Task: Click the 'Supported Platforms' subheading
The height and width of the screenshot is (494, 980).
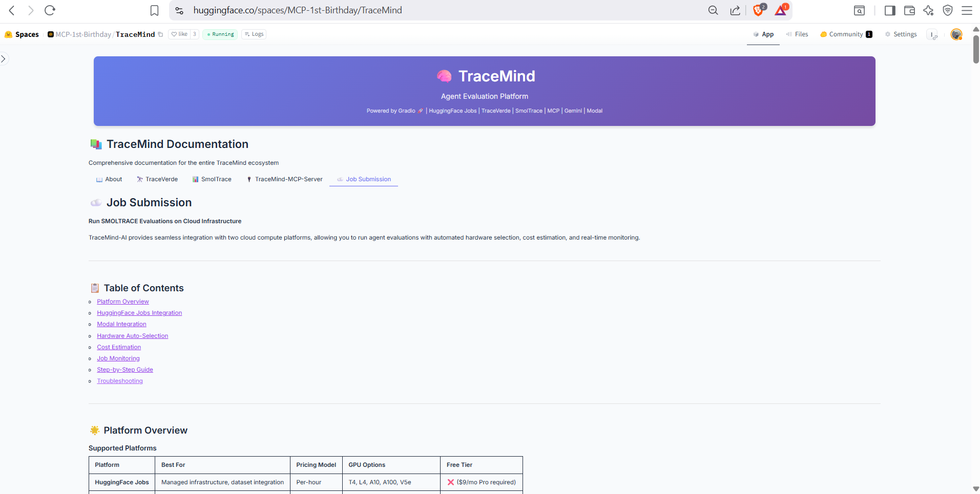Action: pyautogui.click(x=122, y=448)
